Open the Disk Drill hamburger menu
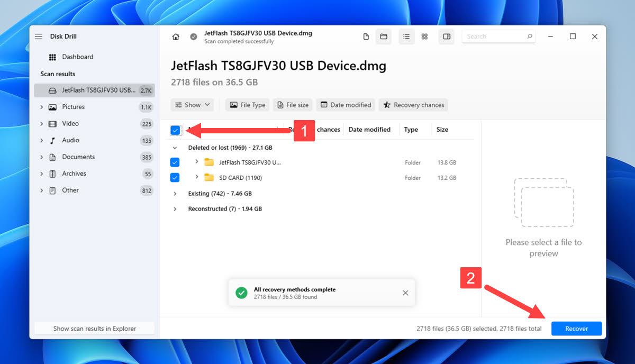635x364 pixels. click(39, 37)
